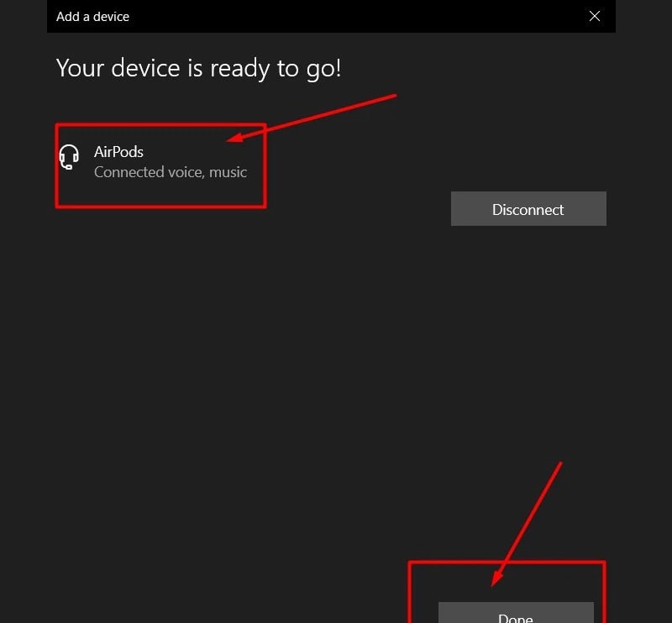Click the word 'voice' in AirPods status
The image size is (672, 623).
pyautogui.click(x=185, y=172)
